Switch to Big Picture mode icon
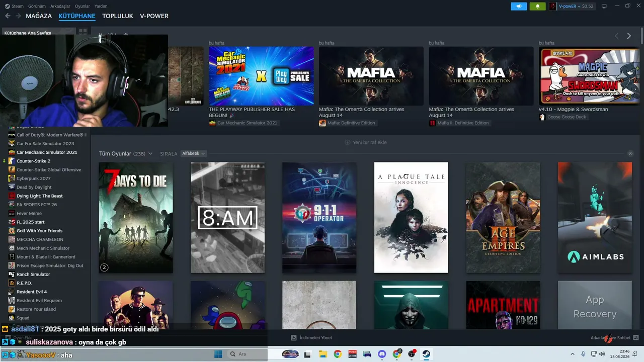The width and height of the screenshot is (644, 362). click(604, 6)
